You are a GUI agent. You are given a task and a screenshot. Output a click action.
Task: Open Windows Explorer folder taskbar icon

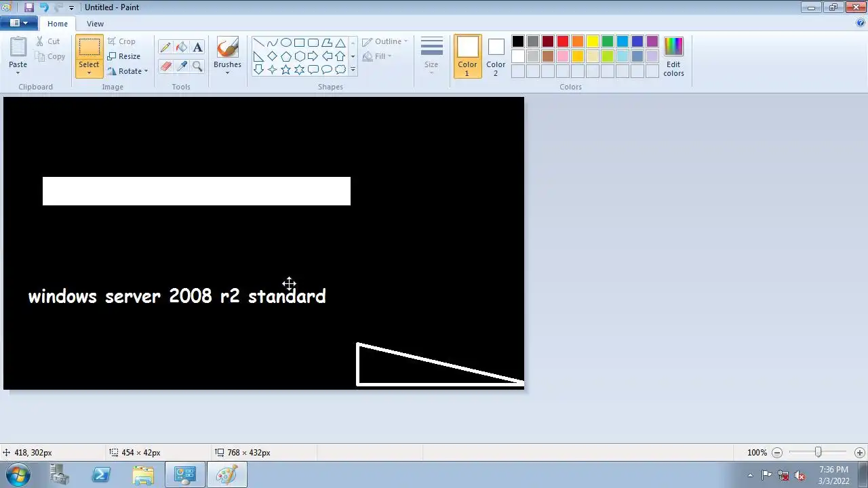[143, 475]
